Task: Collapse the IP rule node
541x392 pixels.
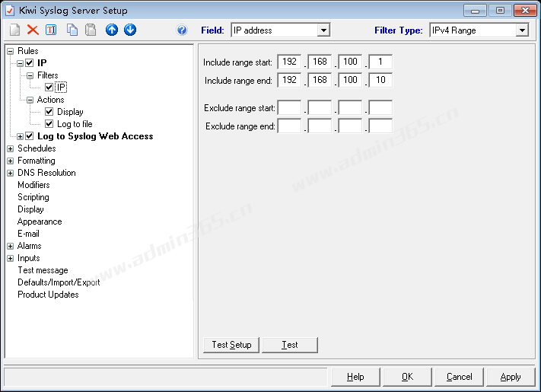Action: click(x=20, y=63)
